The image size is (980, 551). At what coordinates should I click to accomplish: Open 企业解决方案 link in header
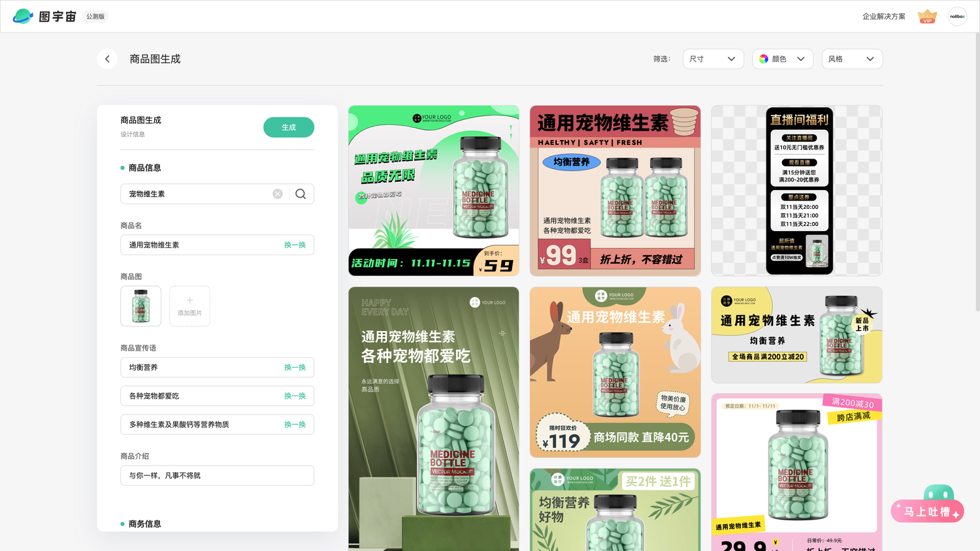(883, 16)
